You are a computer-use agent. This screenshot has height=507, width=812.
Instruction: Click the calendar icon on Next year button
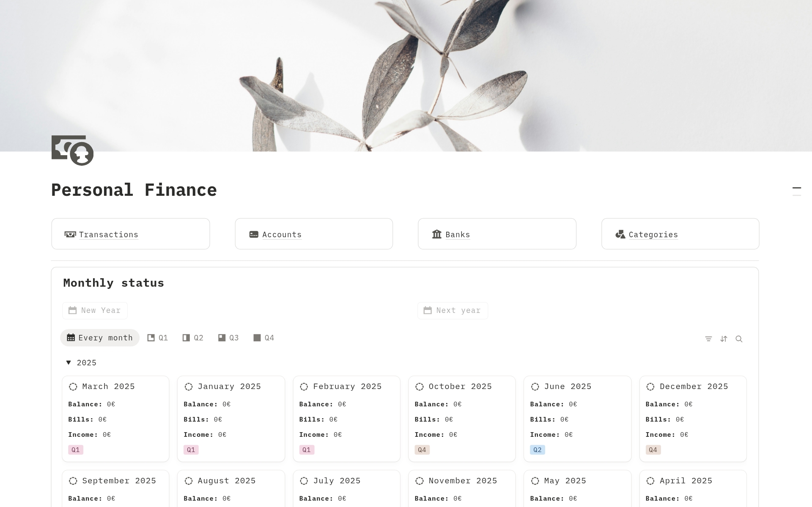click(428, 310)
